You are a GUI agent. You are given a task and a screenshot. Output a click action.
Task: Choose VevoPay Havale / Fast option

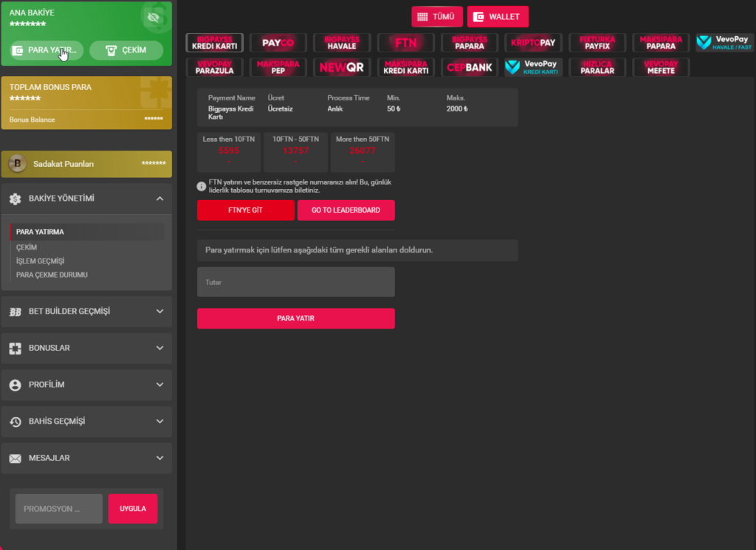pos(724,43)
